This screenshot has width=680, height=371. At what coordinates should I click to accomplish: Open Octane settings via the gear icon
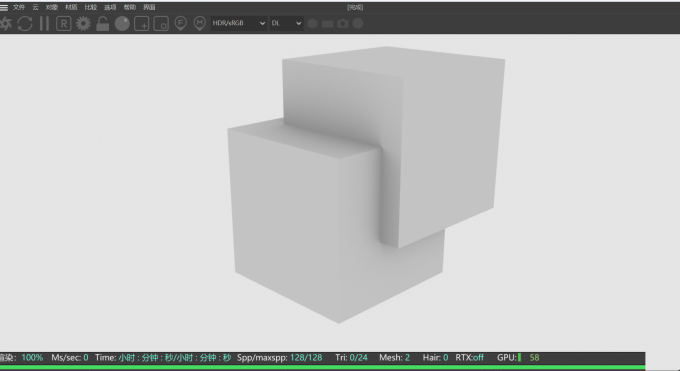(x=83, y=23)
